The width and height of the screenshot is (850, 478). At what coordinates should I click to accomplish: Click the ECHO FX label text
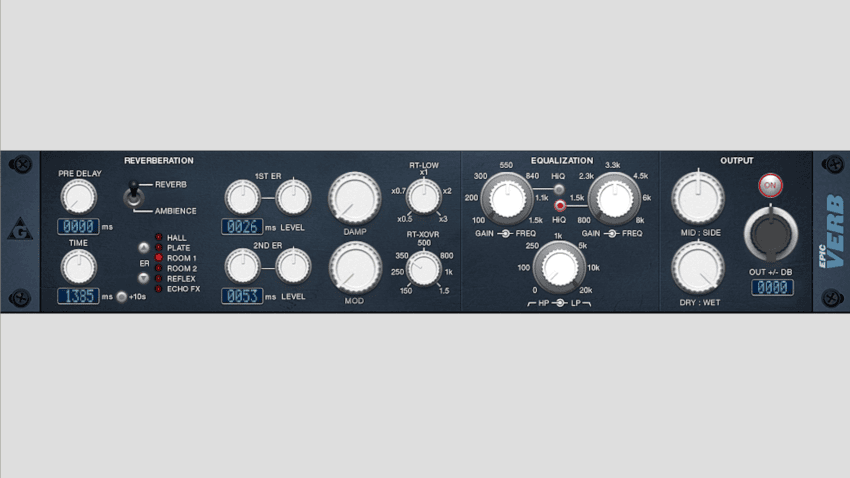183,289
